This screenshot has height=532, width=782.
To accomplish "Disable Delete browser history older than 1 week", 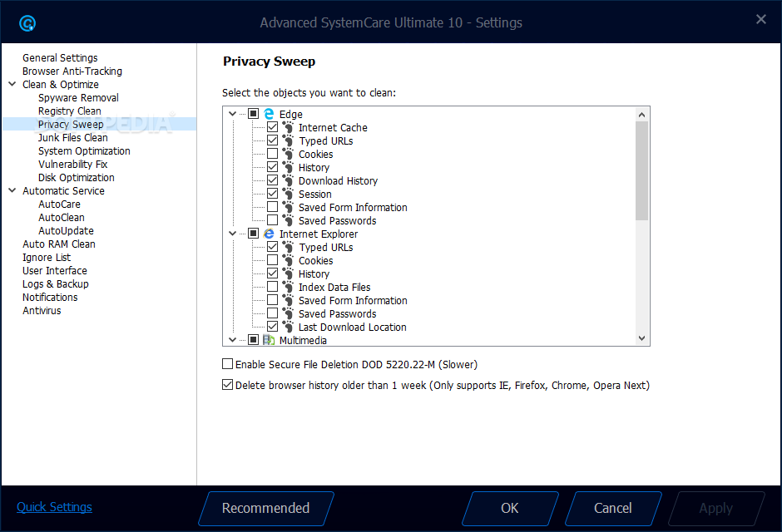I will (x=227, y=385).
